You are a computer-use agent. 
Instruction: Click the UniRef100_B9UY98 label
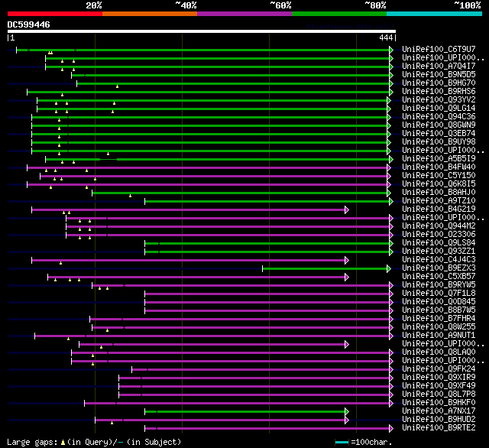pyautogui.click(x=439, y=142)
